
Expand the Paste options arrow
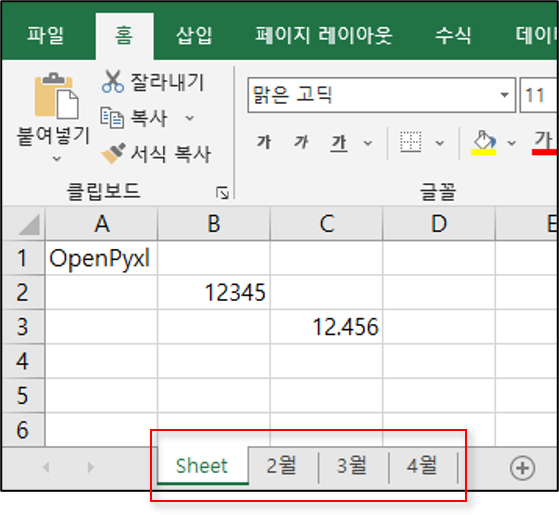click(x=57, y=158)
